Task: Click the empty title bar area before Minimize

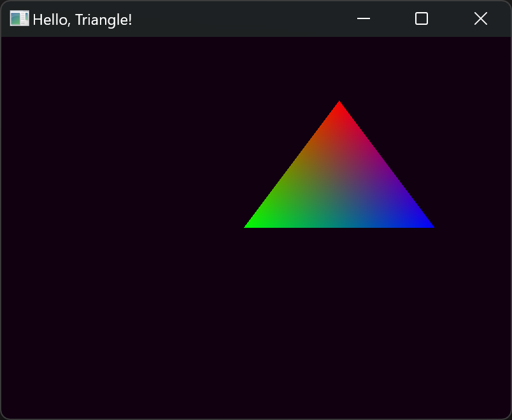Action: click(242, 19)
